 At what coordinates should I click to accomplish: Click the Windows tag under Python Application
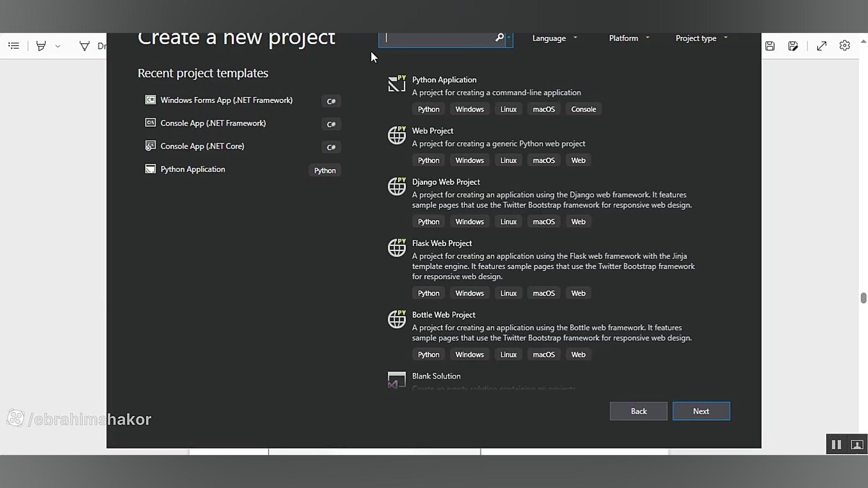coord(469,109)
